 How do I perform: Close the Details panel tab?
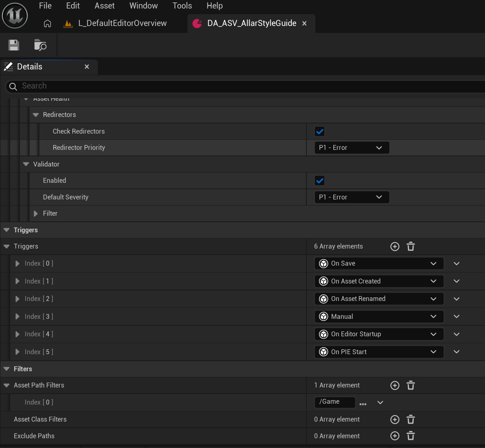coord(87,67)
